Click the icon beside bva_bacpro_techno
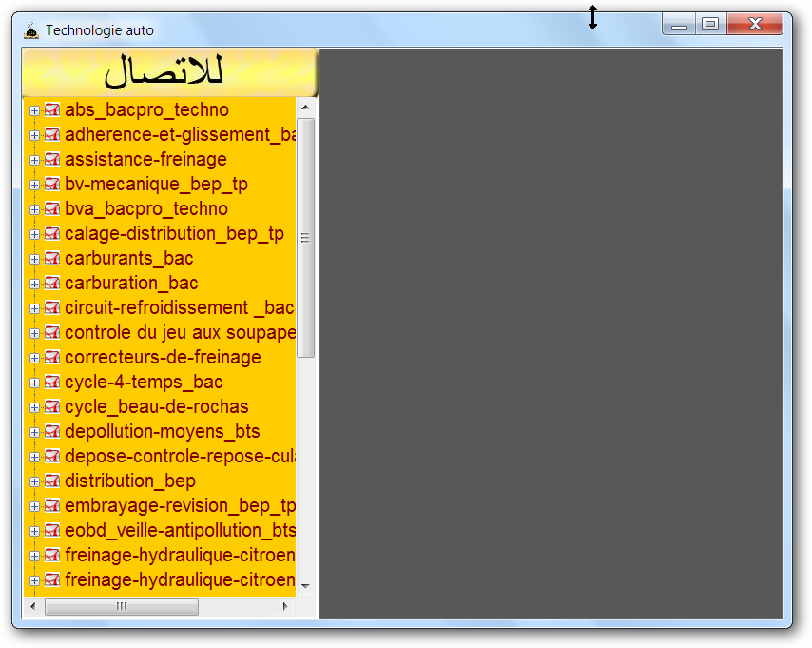Screen dimensions: 812x648 [x=52, y=209]
